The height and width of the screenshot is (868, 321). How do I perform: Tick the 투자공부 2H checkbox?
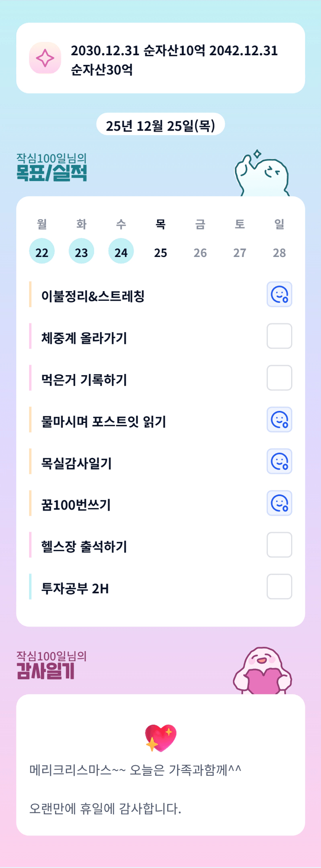pyautogui.click(x=279, y=587)
